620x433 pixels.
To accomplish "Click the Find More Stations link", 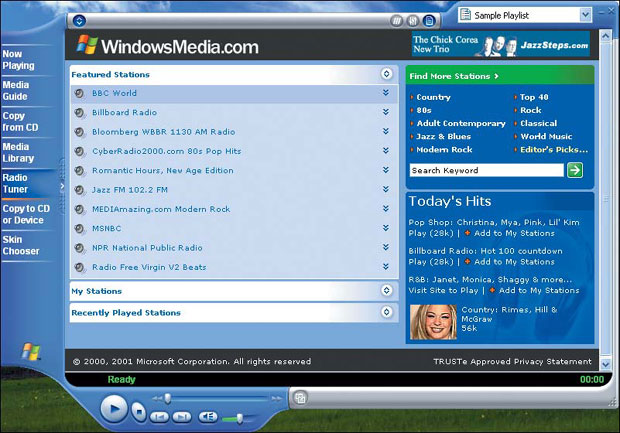I will pos(454,76).
